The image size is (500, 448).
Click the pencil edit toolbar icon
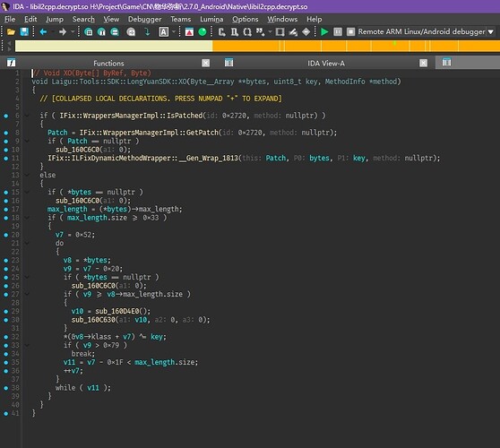pos(293,32)
